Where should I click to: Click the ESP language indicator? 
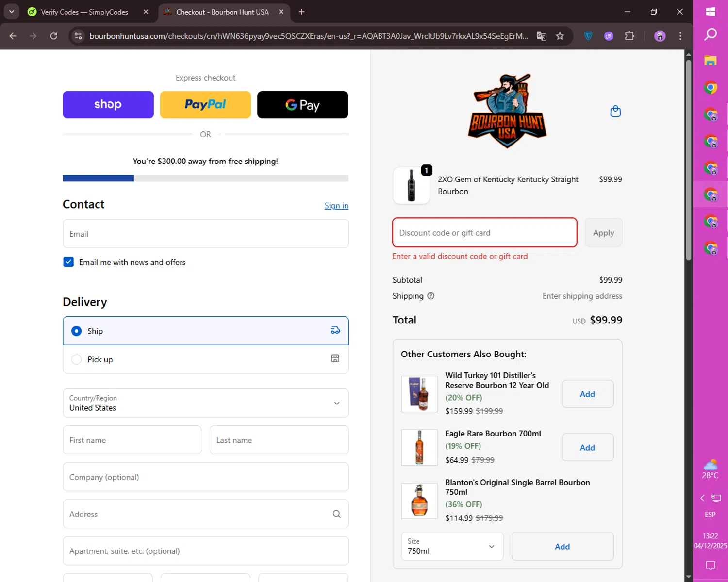(710, 514)
